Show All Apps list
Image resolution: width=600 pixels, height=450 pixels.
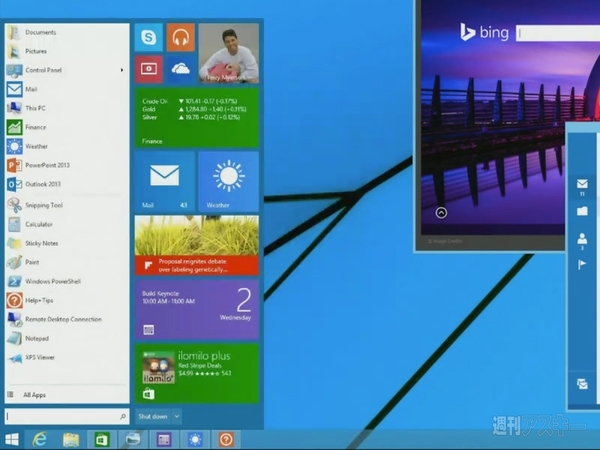pos(67,395)
